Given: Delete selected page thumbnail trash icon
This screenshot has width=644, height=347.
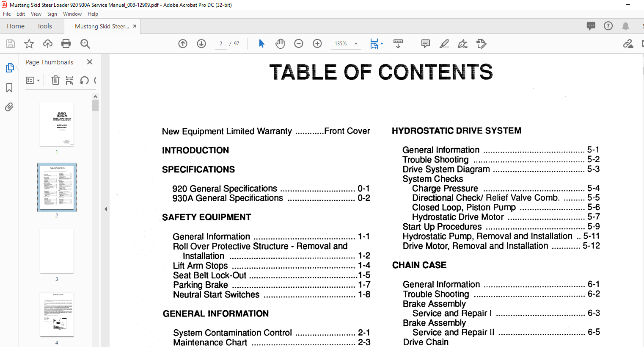Looking at the screenshot, I should coord(55,80).
